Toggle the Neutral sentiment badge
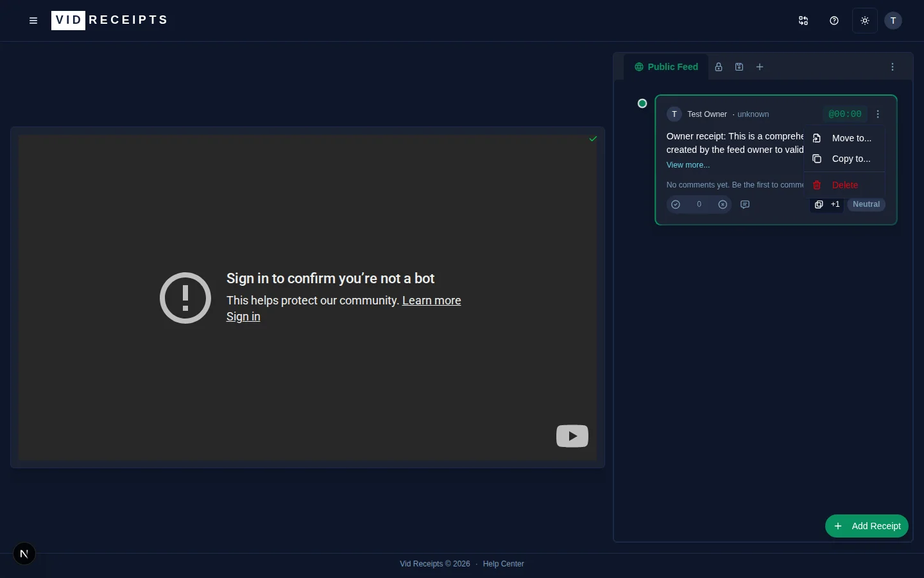Viewport: 924px width, 578px height. [866, 204]
